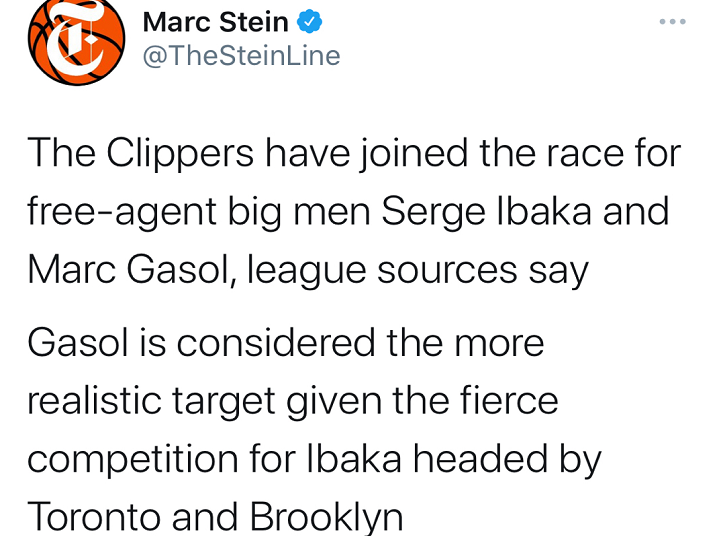Click "Gasol is considered the more" line
714x536 pixels.
(x=286, y=342)
